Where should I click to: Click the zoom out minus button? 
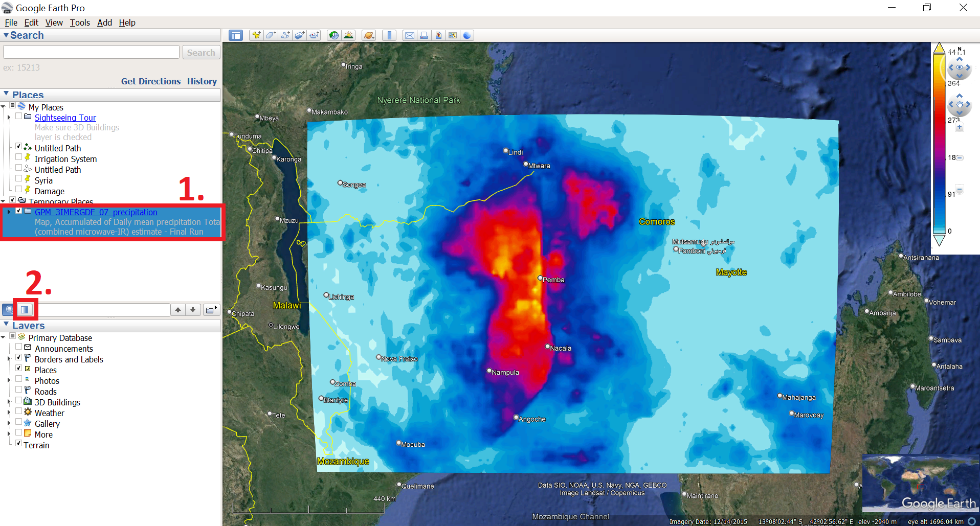(x=960, y=190)
